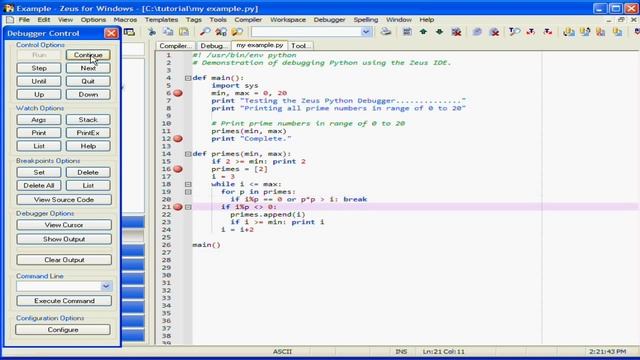
Task: Click the Until button
Action: coord(39,81)
